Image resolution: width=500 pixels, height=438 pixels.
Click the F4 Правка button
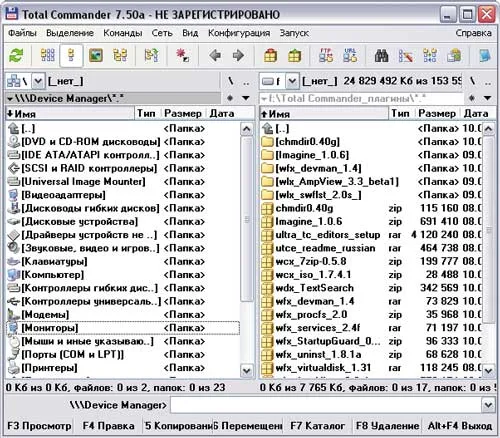tap(108, 426)
